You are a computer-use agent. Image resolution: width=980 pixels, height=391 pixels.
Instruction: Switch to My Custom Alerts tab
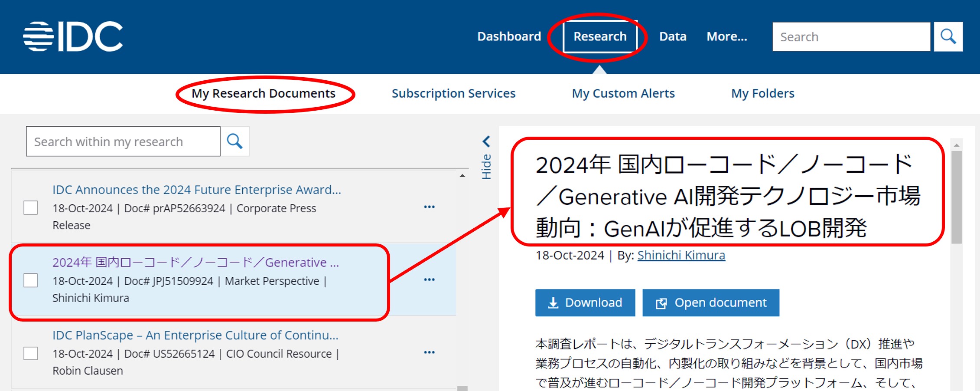623,93
